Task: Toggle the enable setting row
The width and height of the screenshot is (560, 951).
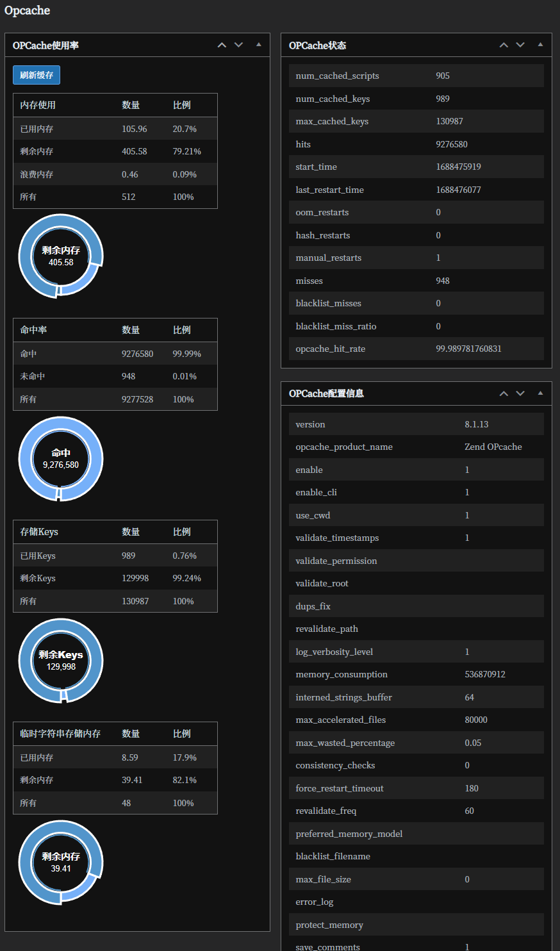Action: click(x=416, y=470)
